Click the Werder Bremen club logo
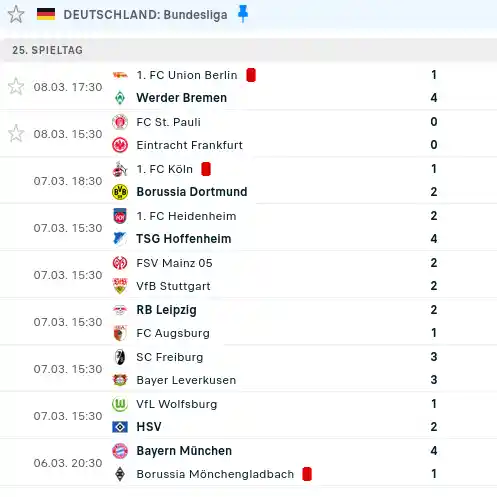The width and height of the screenshot is (497, 497). pyautogui.click(x=120, y=98)
